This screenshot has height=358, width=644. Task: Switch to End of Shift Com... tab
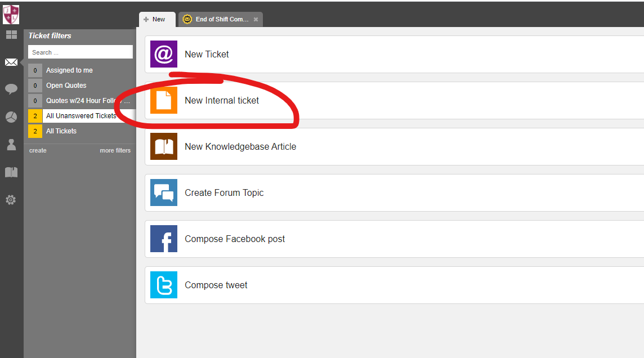220,19
